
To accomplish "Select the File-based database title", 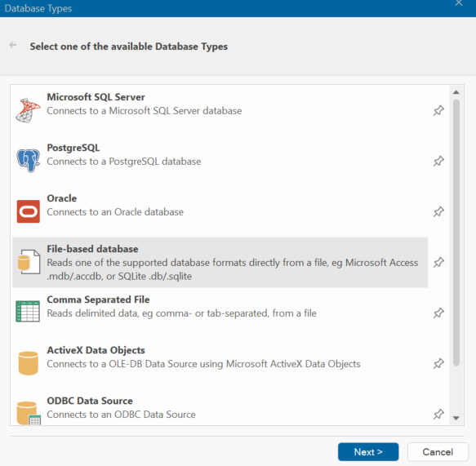I will [x=92, y=249].
